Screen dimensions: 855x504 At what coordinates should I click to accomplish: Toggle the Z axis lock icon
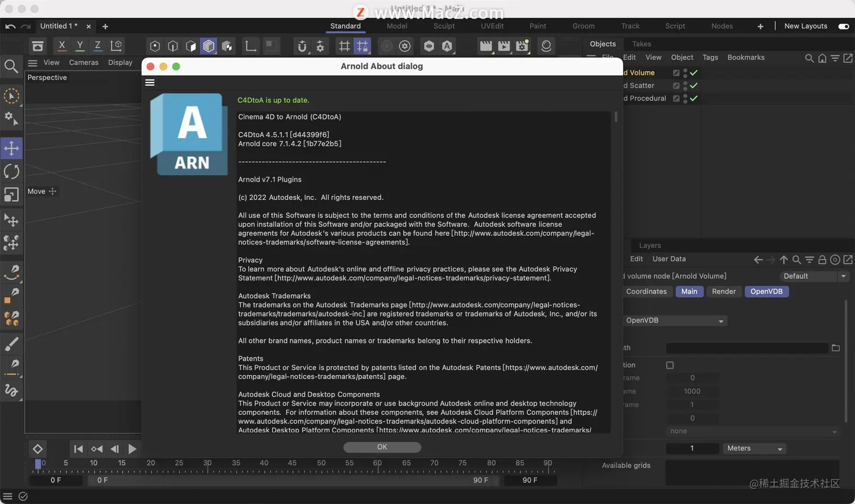97,46
